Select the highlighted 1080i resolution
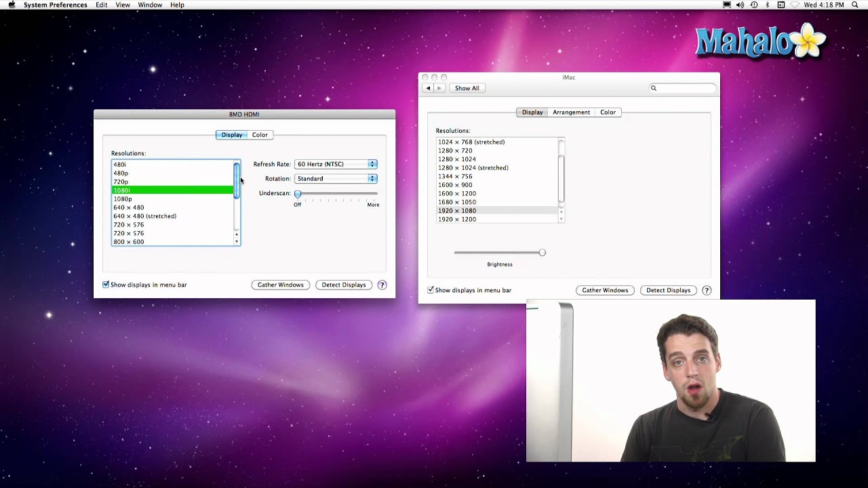 coord(172,190)
